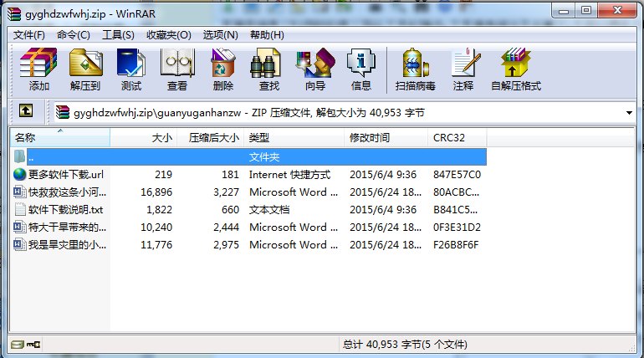
Task: Click the Word icon of 特大干旱带来的 file
Action: click(x=20, y=227)
